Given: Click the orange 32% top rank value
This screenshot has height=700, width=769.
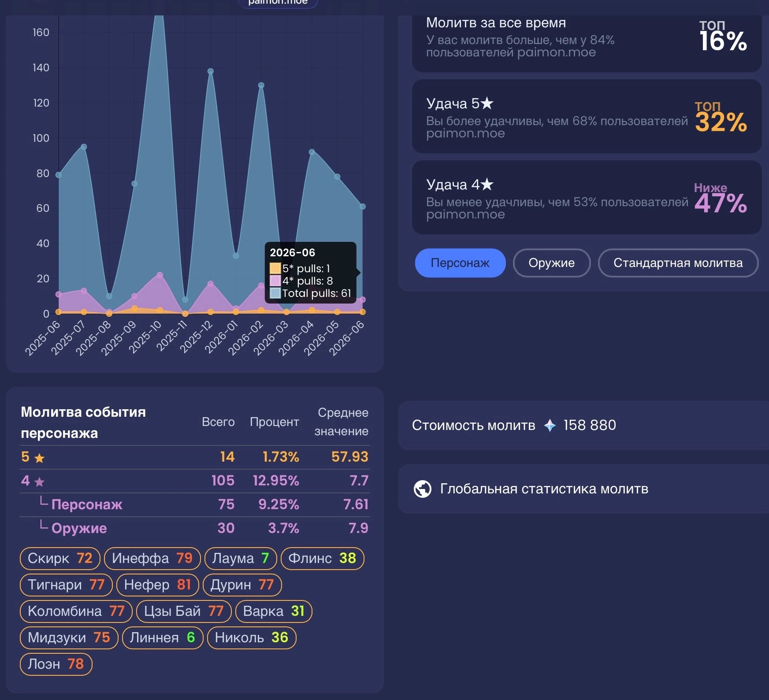Looking at the screenshot, I should 721,122.
